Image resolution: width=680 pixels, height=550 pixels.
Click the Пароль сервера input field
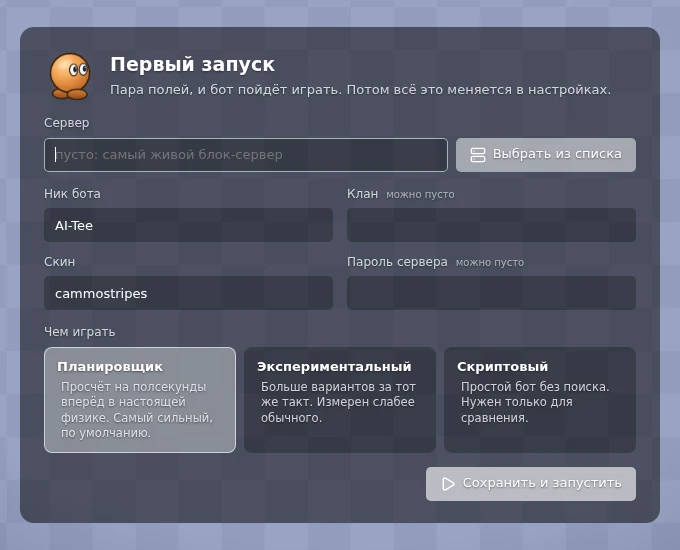(x=491, y=293)
